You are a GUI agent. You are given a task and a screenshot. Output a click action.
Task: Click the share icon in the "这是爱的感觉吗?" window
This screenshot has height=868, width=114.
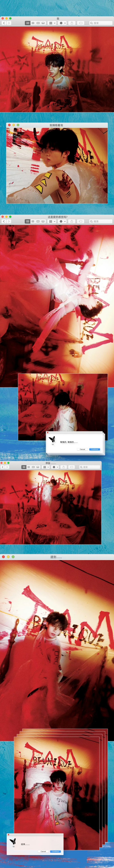pyautogui.click(x=72, y=221)
